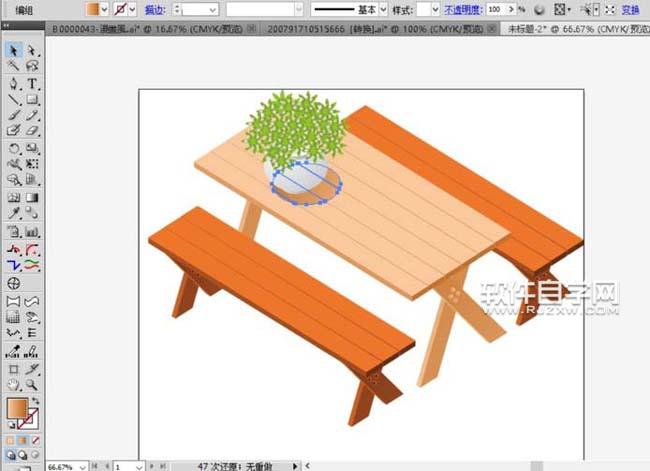The width and height of the screenshot is (650, 471).
Task: Select the Magic Wand tool
Action: (x=14, y=66)
